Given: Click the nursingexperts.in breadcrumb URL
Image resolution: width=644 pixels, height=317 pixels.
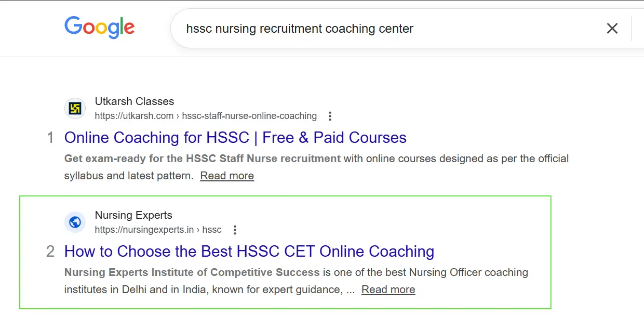Looking at the screenshot, I should click(158, 230).
